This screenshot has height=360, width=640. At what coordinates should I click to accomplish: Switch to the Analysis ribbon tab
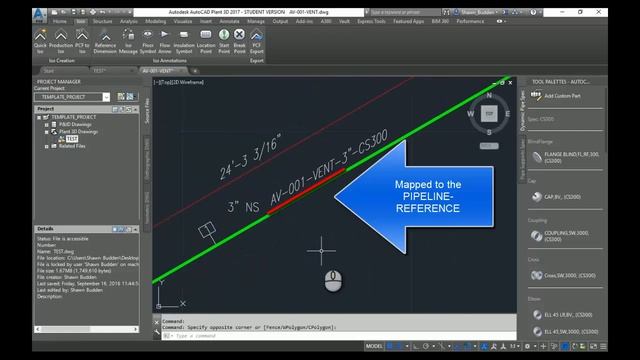point(129,21)
